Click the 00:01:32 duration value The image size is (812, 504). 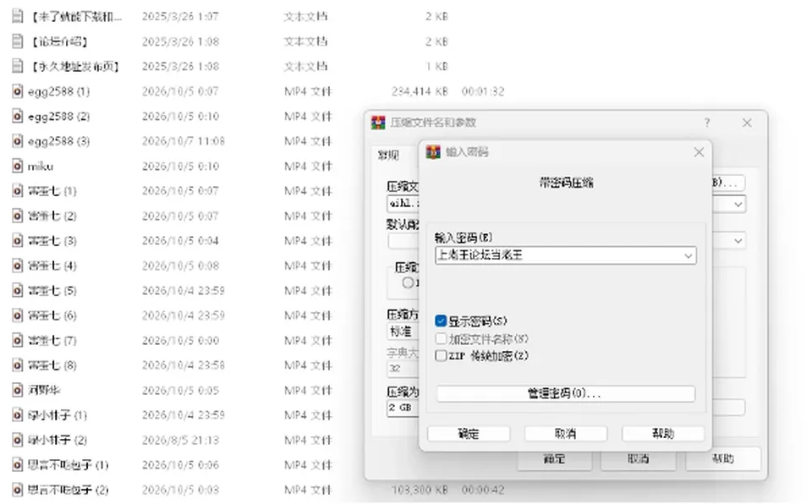483,91
